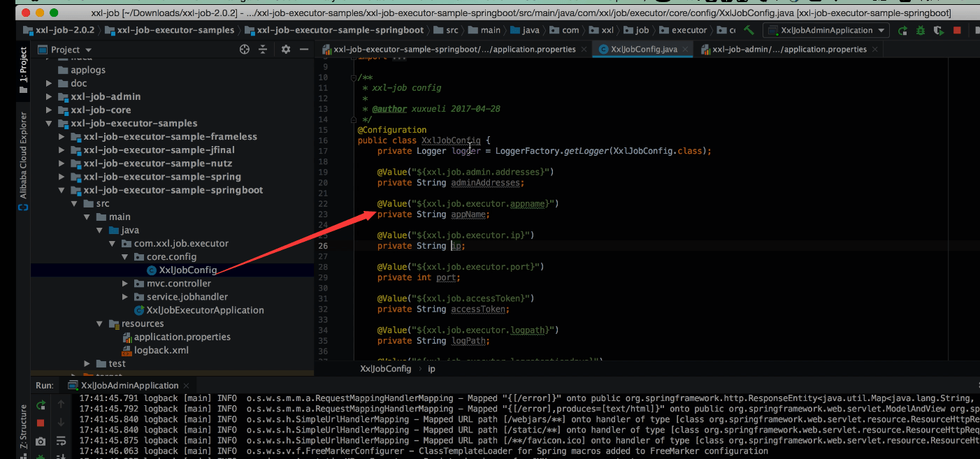Collapse all in the Project panel header
980x459 pixels.
(263, 50)
